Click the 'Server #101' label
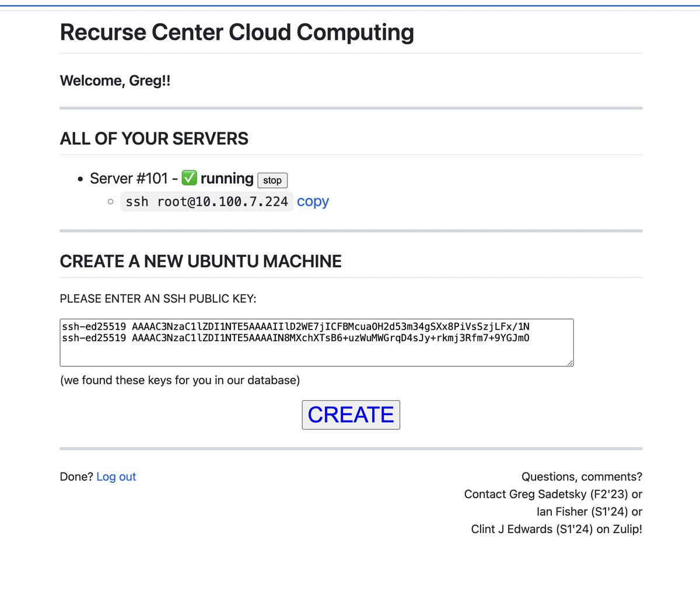This screenshot has width=700, height=603. click(129, 178)
